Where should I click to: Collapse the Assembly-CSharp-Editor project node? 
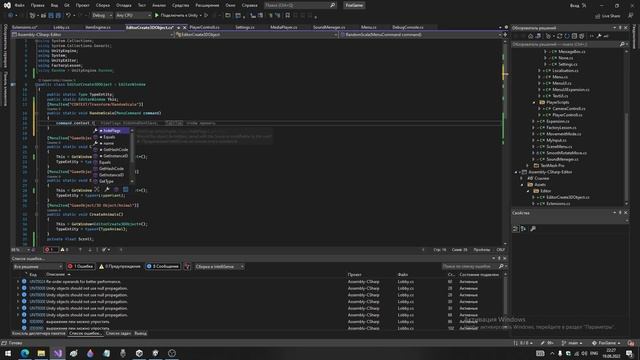pos(516,172)
